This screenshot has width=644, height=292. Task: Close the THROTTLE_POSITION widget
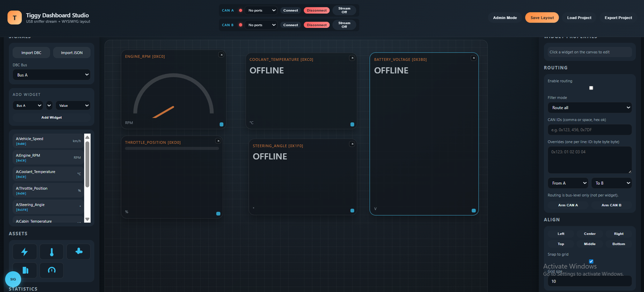pos(218,140)
